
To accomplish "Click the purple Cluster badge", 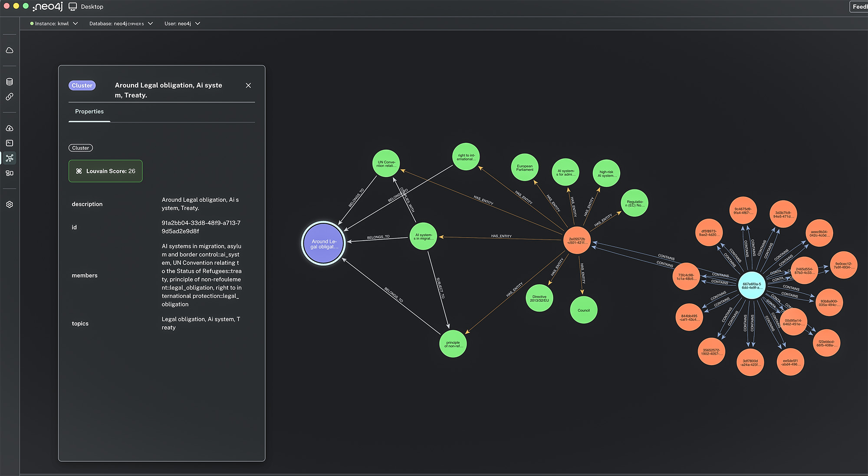I will tap(82, 86).
